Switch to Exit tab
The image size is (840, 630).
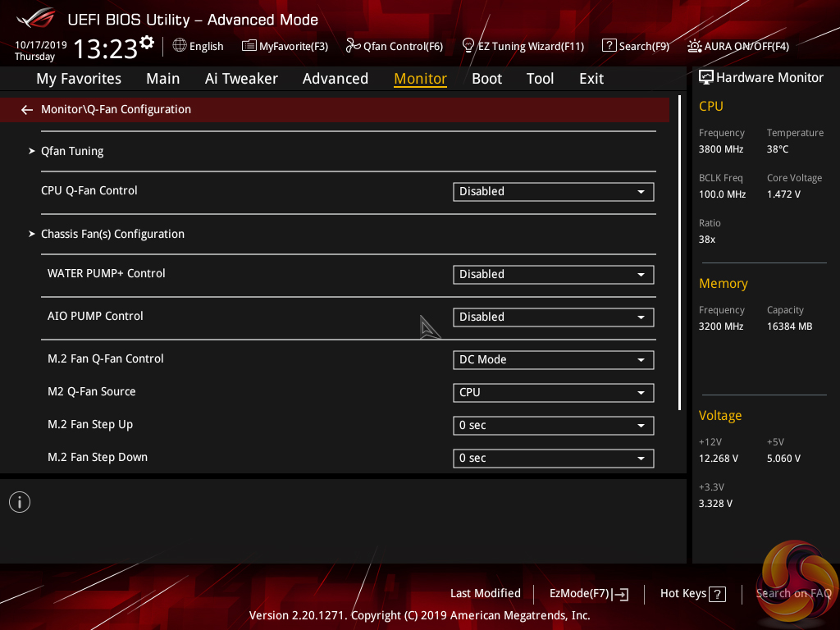click(591, 79)
